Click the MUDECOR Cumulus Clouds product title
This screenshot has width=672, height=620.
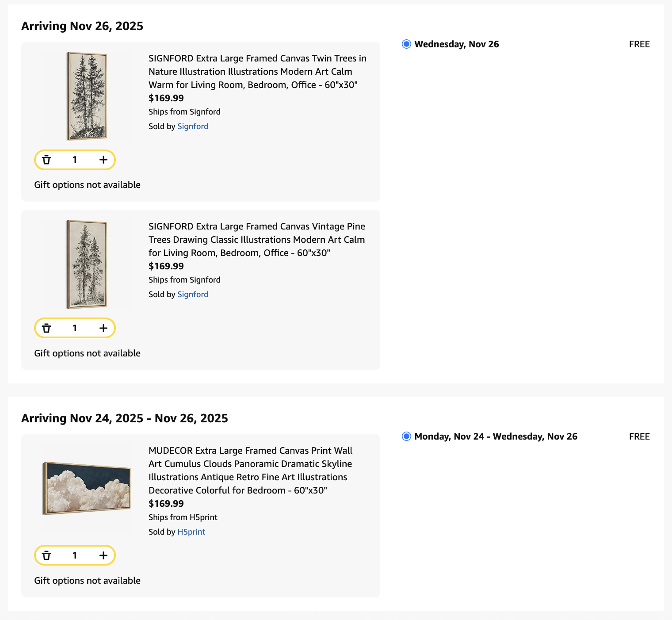(x=250, y=471)
